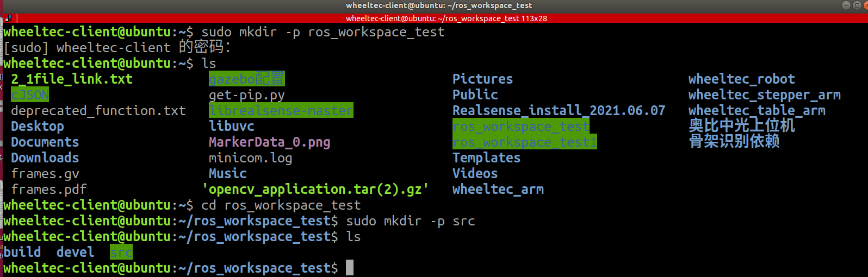
Task: Click the MarkerData_0.png file name
Action: point(269,142)
